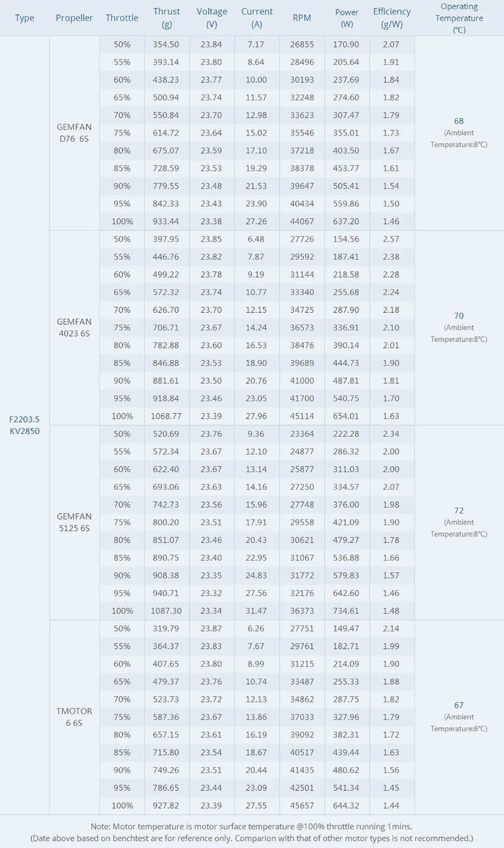Click the RPM column header
The image size is (504, 848).
click(302, 18)
